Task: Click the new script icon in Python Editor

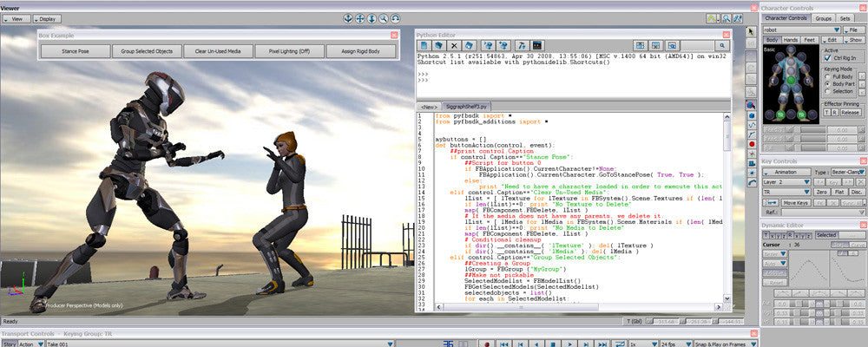Action: tap(425, 44)
